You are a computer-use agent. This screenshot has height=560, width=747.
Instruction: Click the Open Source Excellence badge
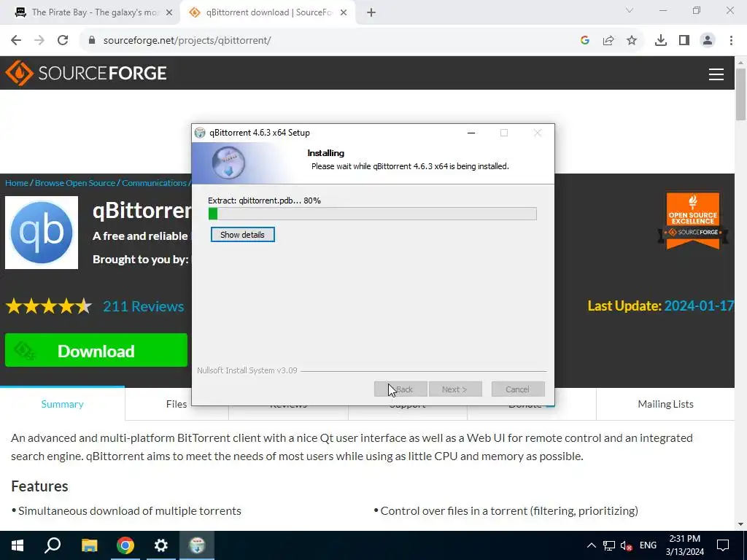[x=693, y=222]
